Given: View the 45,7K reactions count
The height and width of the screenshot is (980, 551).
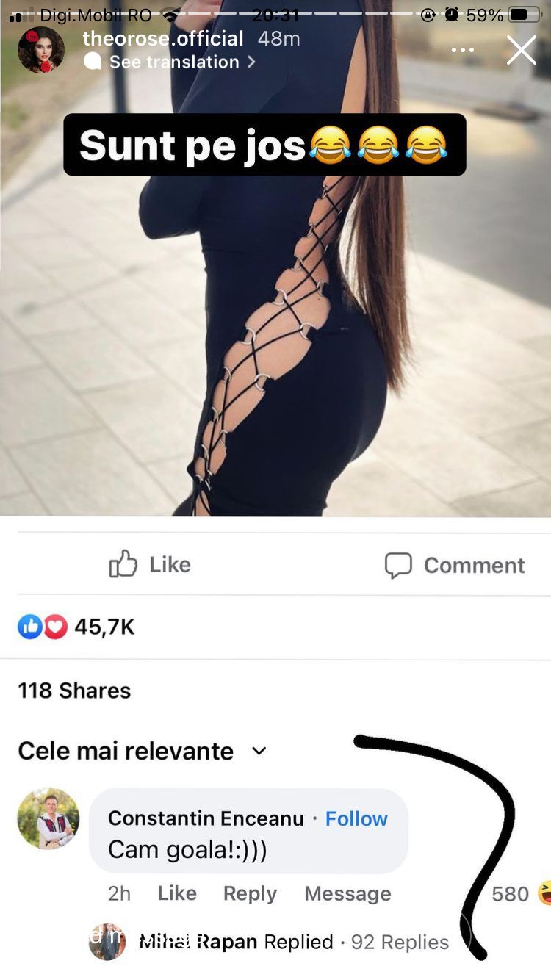Looking at the screenshot, I should tap(105, 627).
